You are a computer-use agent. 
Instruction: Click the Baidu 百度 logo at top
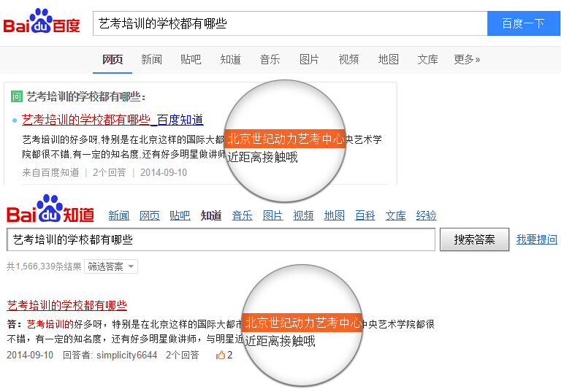pyautogui.click(x=42, y=21)
